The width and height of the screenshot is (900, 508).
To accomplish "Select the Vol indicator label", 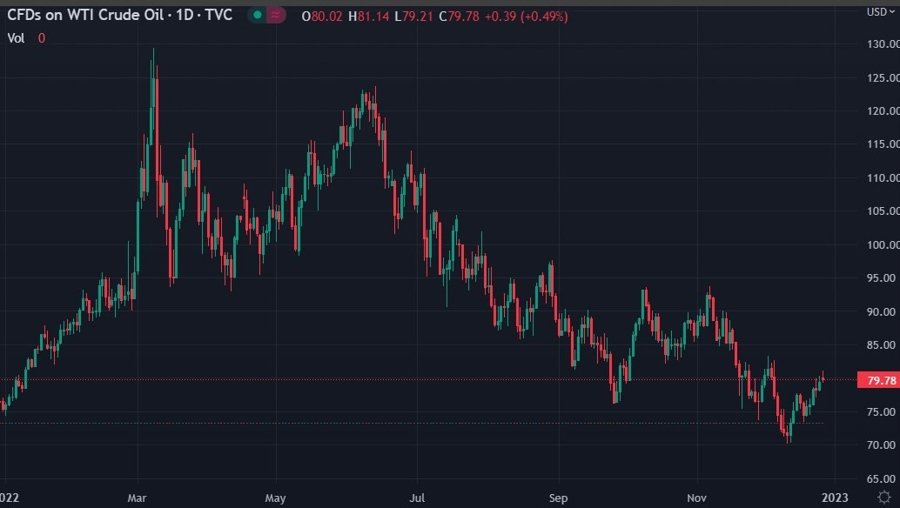I will pos(16,38).
